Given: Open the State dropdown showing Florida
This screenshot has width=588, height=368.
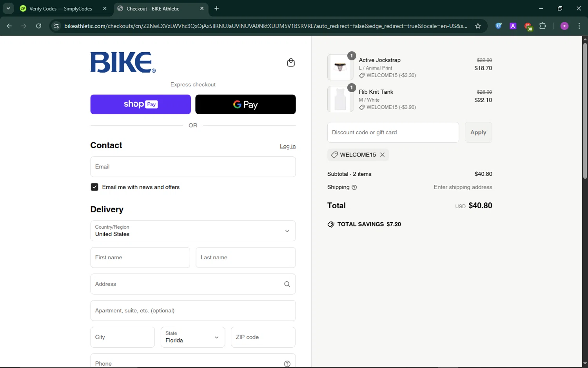Looking at the screenshot, I should 193,337.
